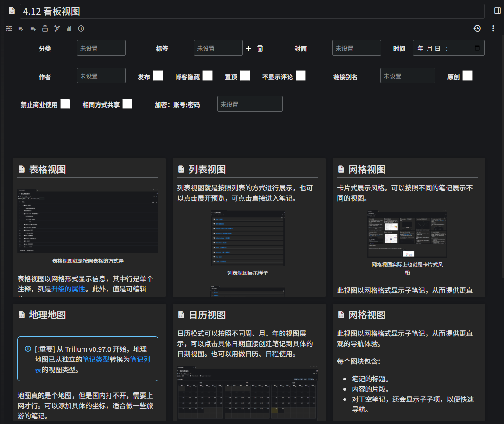Open note revisions history icon
The width and height of the screenshot is (504, 424).
coord(477,29)
